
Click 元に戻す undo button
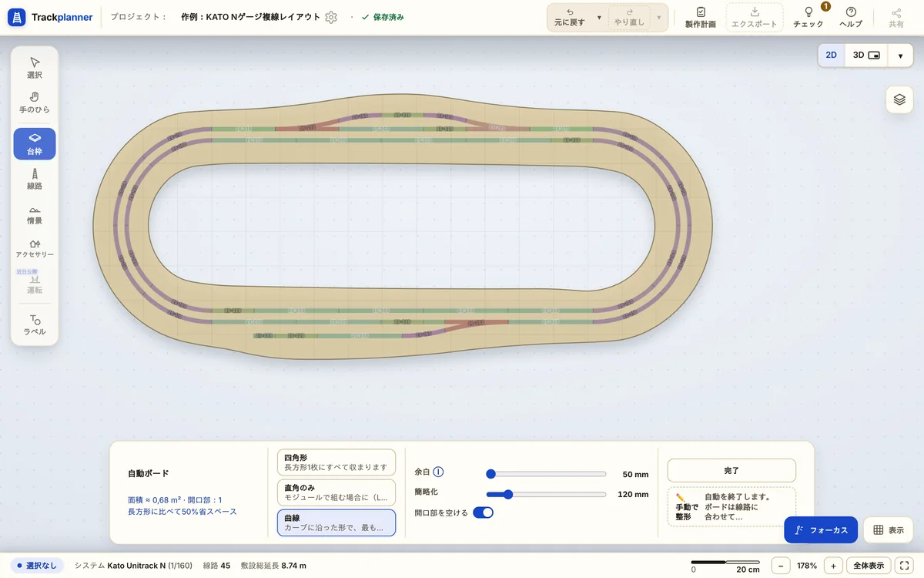570,17
